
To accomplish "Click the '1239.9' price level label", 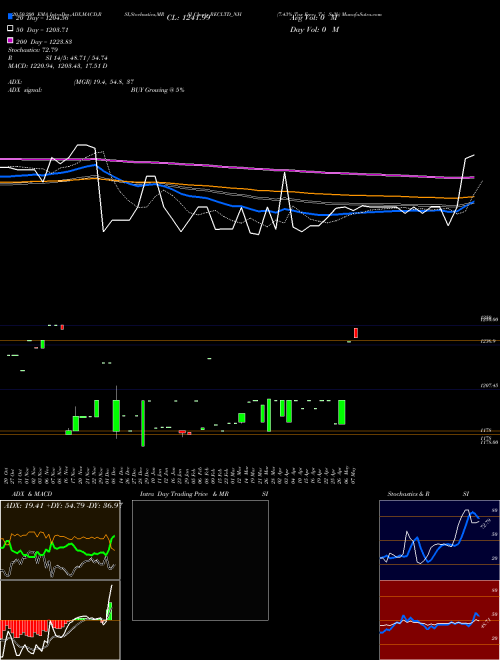I will [488, 341].
